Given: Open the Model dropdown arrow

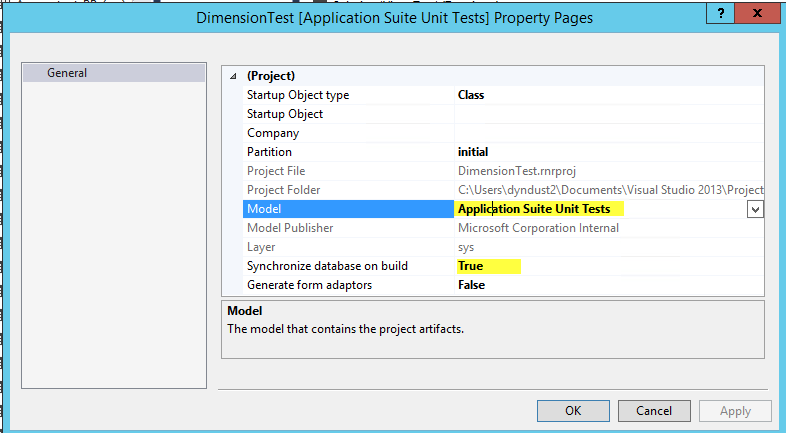Looking at the screenshot, I should 755,209.
